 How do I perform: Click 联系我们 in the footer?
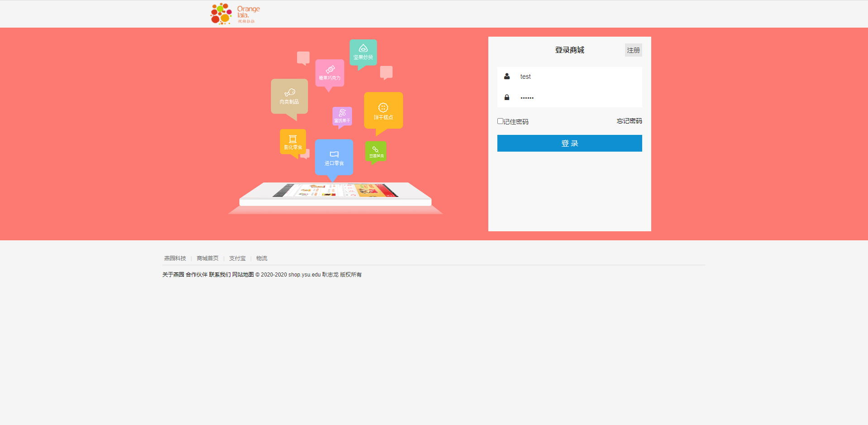(x=219, y=275)
